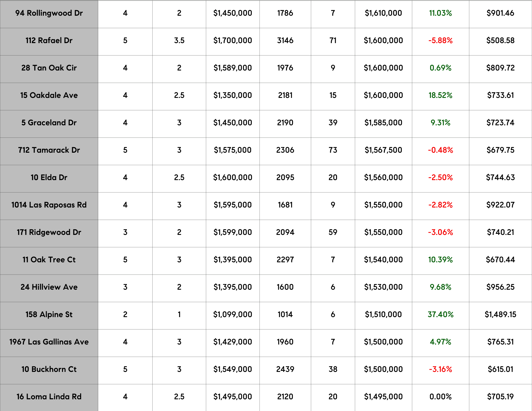Screen dimensions: 532x411
Task: Select the 1014 Las Raposas Rd cell
Action: click(49, 205)
